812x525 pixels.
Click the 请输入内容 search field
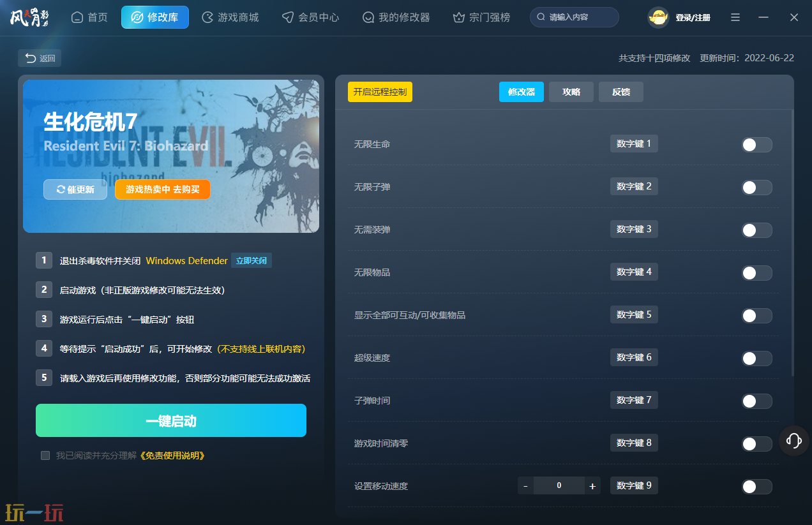pyautogui.click(x=575, y=17)
